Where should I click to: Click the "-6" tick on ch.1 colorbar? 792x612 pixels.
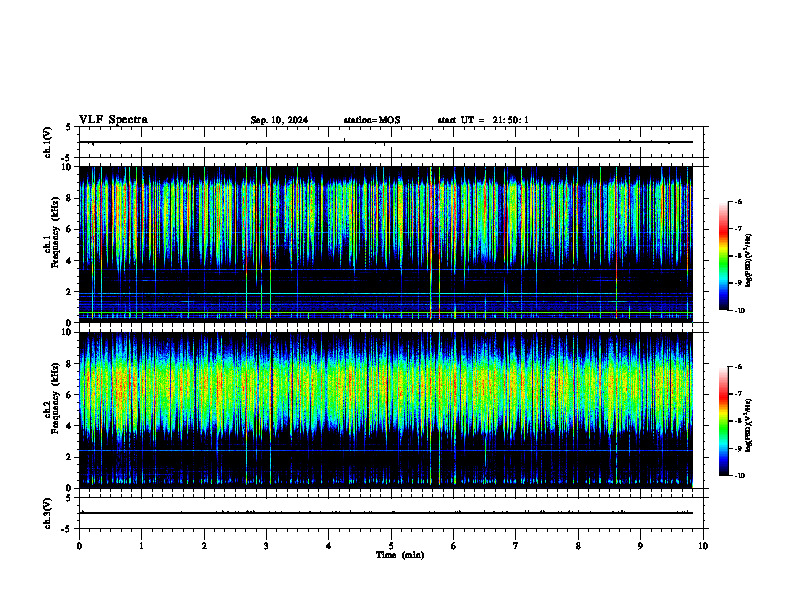(738, 201)
